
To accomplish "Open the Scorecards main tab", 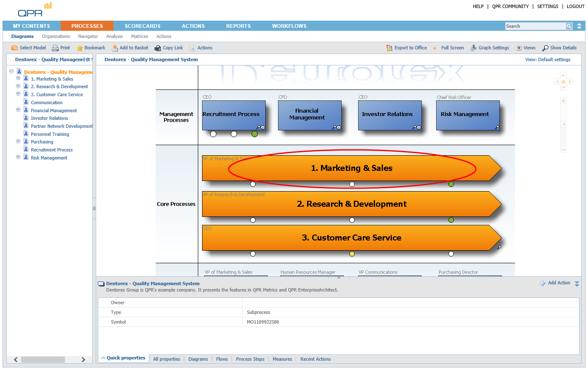I will 143,26.
